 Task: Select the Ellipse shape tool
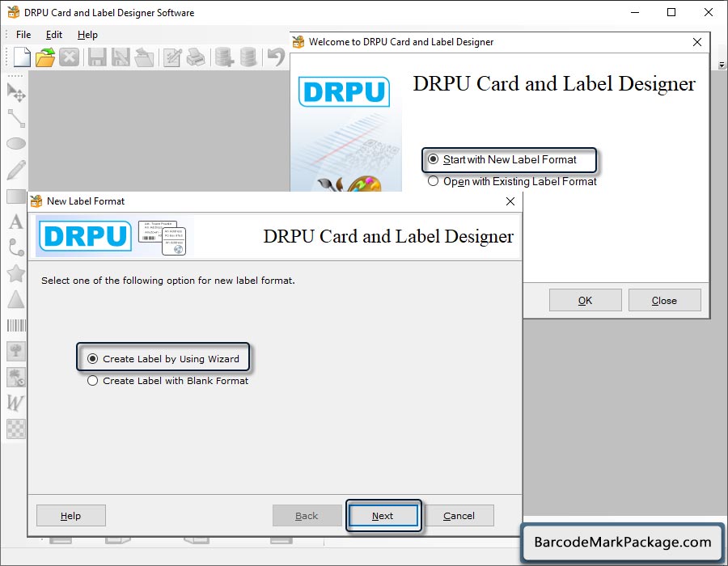(x=16, y=144)
